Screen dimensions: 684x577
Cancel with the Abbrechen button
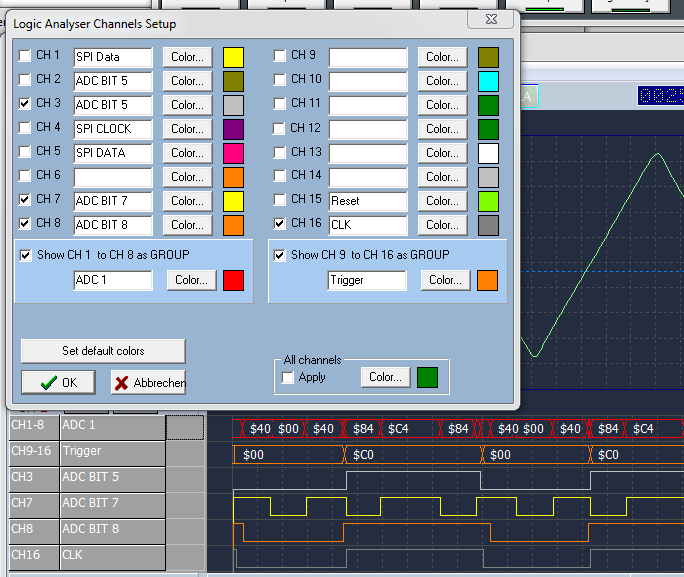point(148,382)
